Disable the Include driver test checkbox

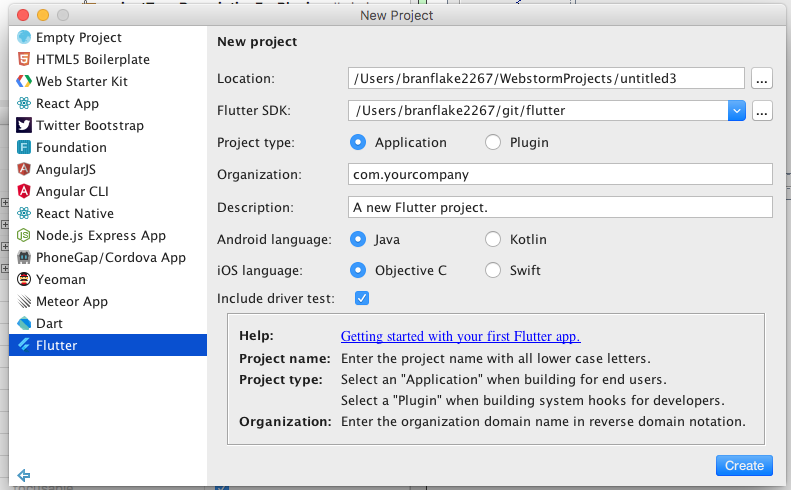362,298
